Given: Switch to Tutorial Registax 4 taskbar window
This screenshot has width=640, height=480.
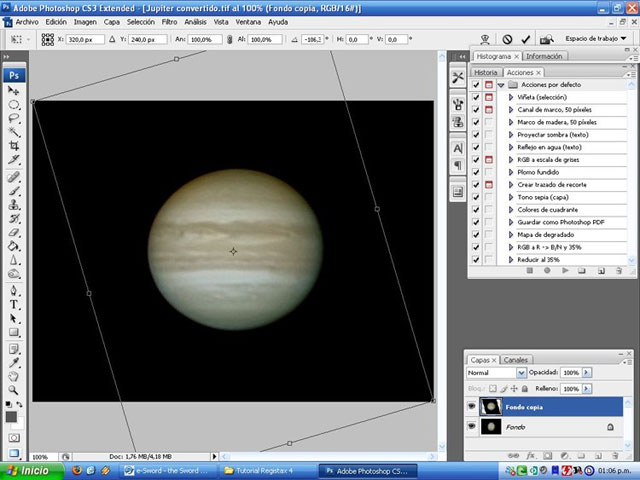Looking at the screenshot, I should tap(268, 471).
